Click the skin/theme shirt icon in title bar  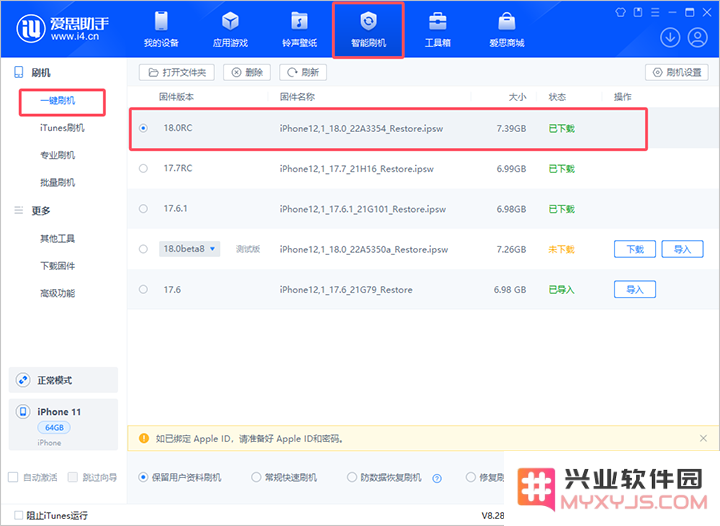tap(620, 12)
